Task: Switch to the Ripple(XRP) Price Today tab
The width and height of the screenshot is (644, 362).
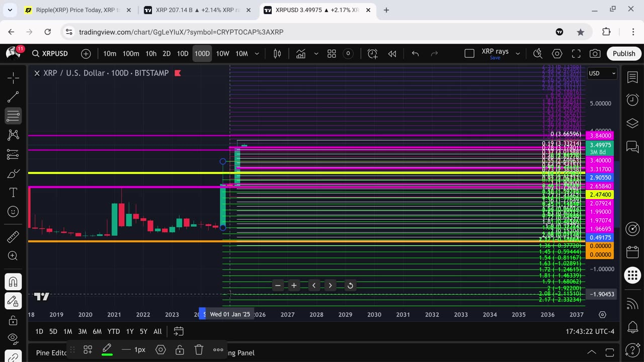Action: (x=77, y=10)
